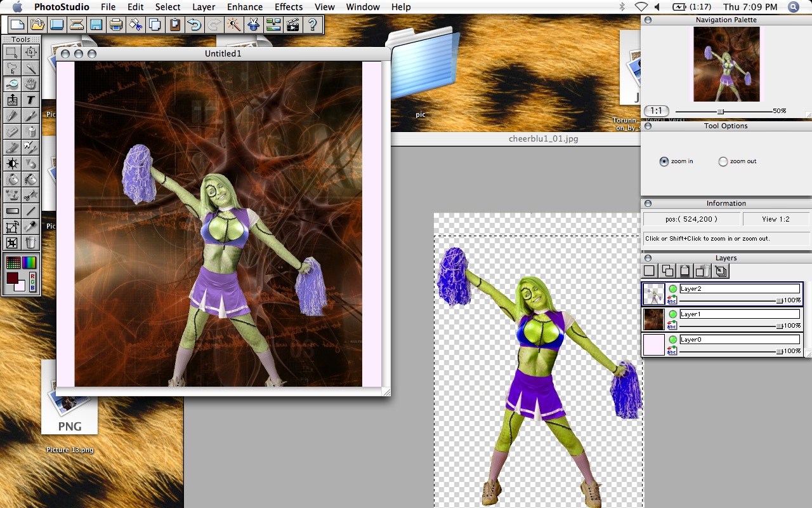Select the Eyedropper color picker tool
This screenshot has height=508, width=812.
[30, 227]
